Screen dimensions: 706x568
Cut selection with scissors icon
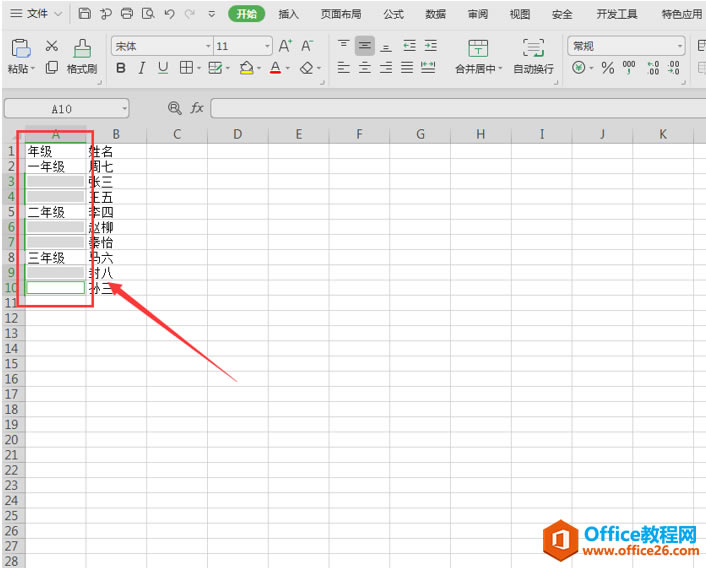[x=52, y=45]
